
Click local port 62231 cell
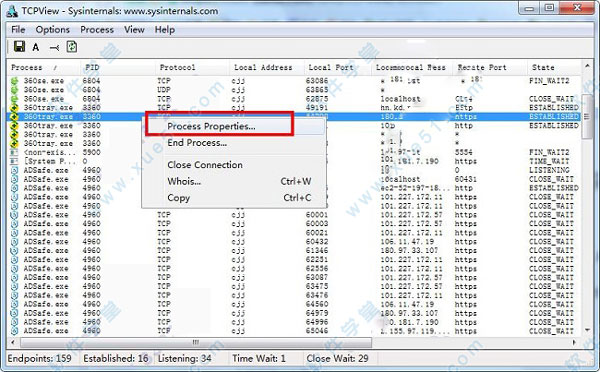coord(317,259)
